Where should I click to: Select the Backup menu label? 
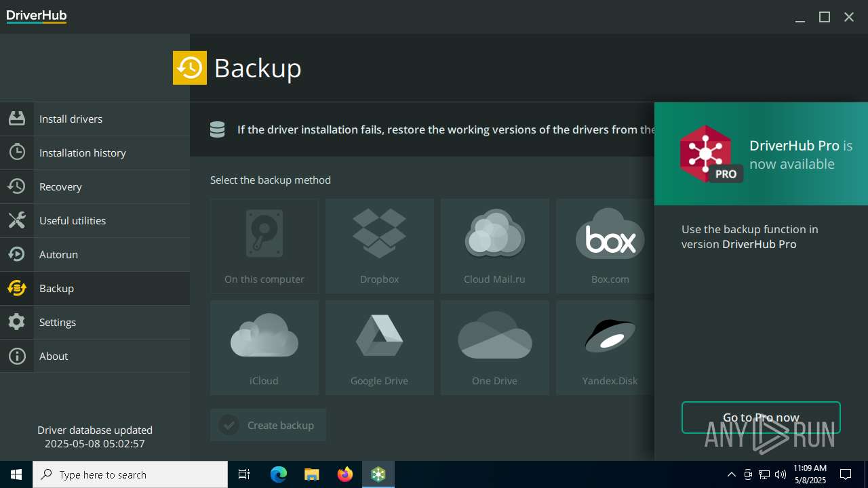point(56,289)
